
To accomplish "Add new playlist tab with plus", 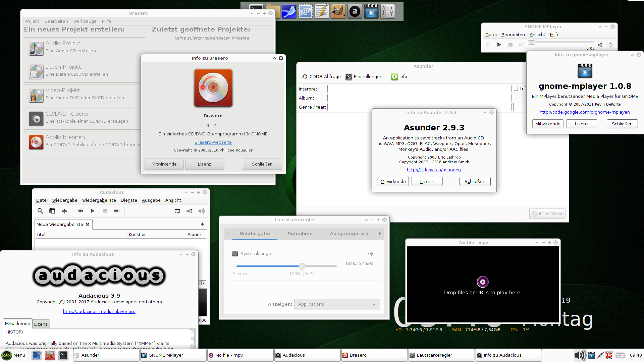I will click(203, 224).
